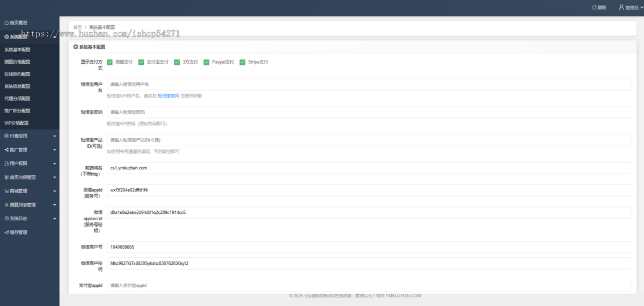Viewport: 644px width, 306px height.
Task: Click the 短信宝密码 input field
Action: 369,113
